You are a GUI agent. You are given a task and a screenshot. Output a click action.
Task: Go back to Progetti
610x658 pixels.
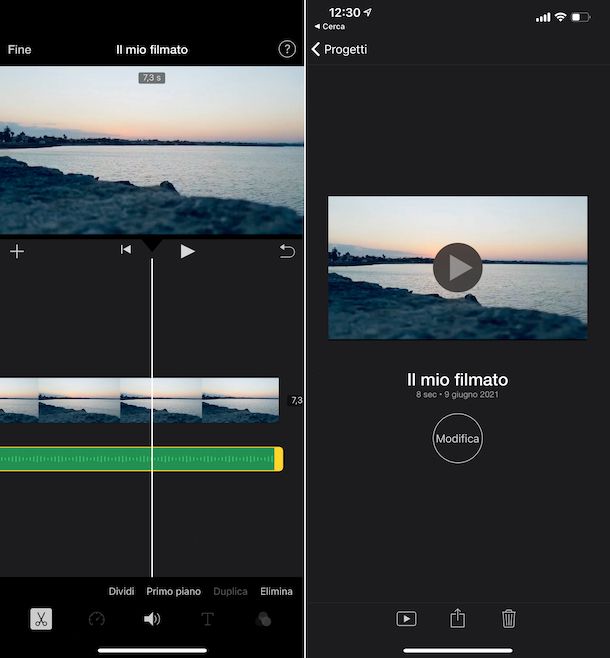(x=339, y=49)
